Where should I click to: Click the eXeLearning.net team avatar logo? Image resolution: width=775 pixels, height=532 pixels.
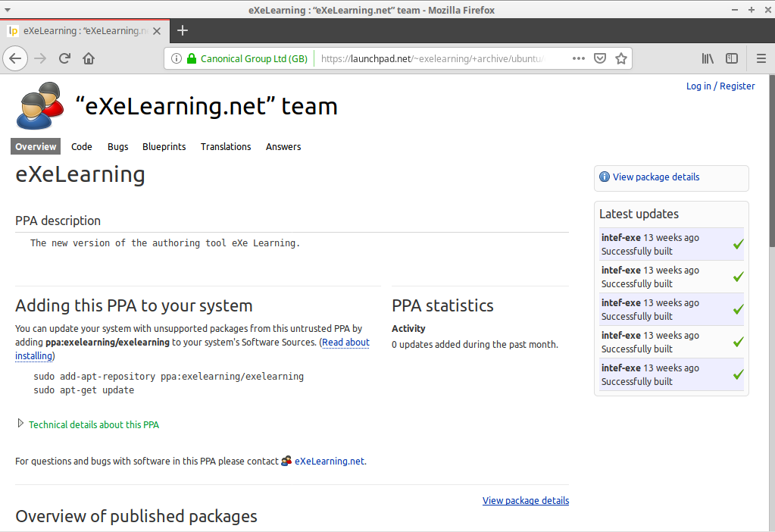pyautogui.click(x=40, y=106)
